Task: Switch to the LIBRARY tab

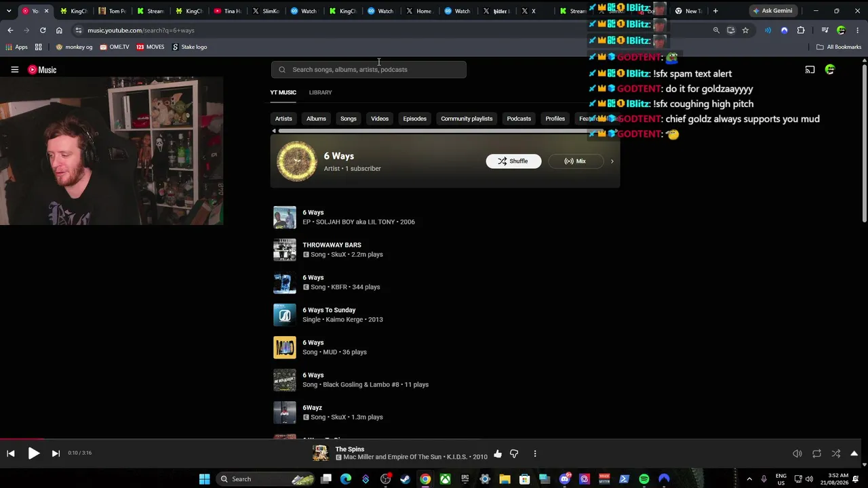Action: coord(320,92)
